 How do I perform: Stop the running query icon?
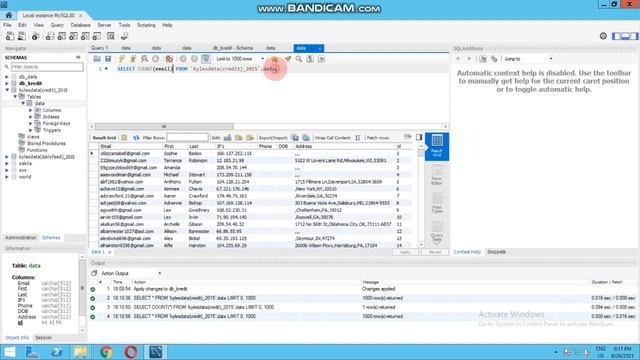click(156, 59)
